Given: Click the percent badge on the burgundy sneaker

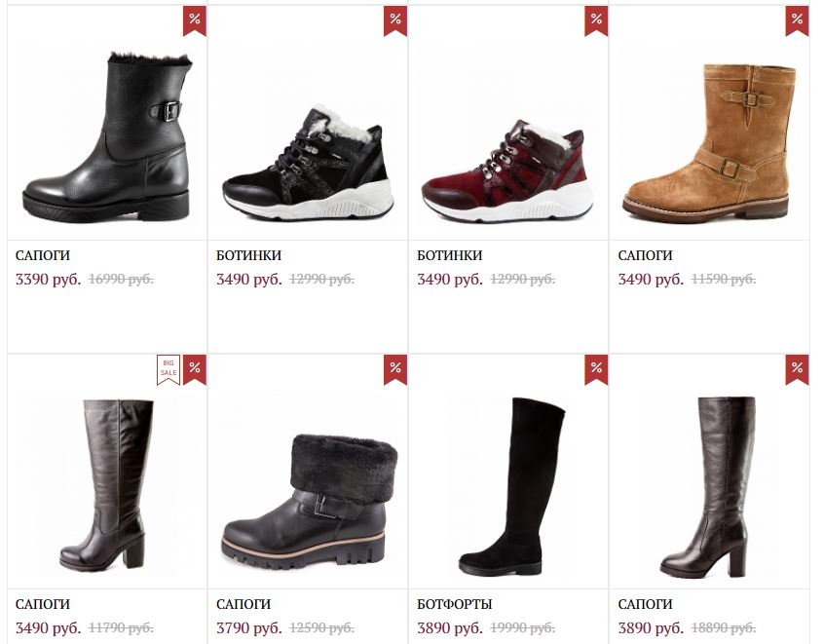Looking at the screenshot, I should pos(596,21).
